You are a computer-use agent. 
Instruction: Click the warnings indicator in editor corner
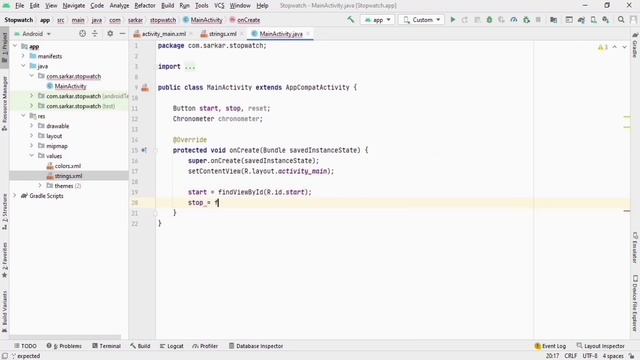click(x=602, y=47)
